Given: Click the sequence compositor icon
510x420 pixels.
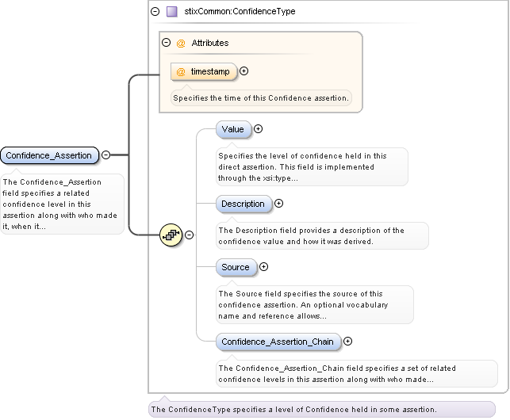Looking at the screenshot, I should tap(171, 235).
